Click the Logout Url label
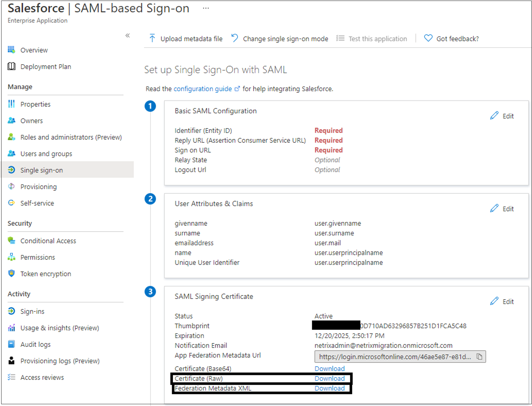This screenshot has height=406, width=532. [190, 170]
